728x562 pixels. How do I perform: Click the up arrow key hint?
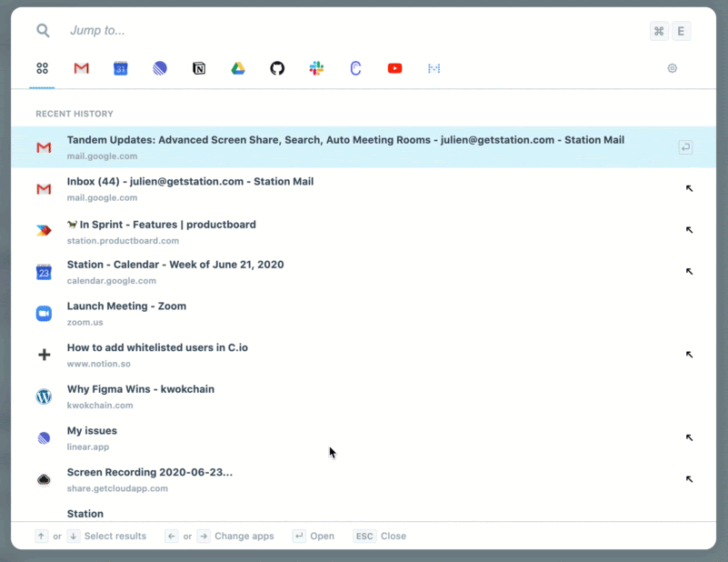click(x=41, y=536)
